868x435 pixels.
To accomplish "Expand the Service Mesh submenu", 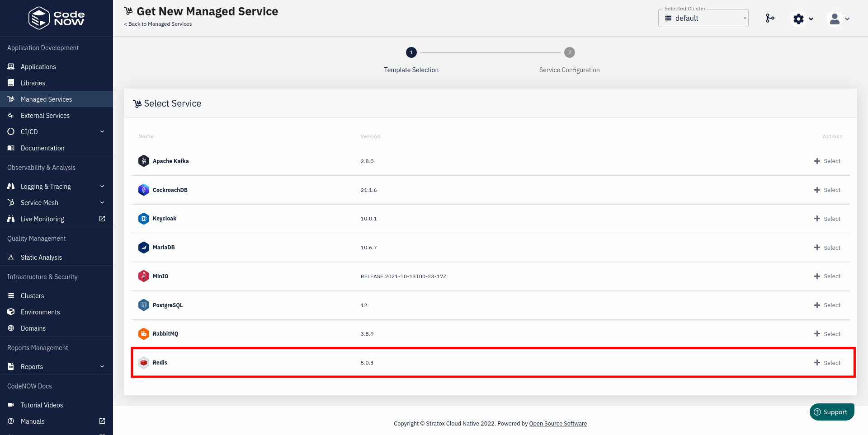I will [102, 202].
